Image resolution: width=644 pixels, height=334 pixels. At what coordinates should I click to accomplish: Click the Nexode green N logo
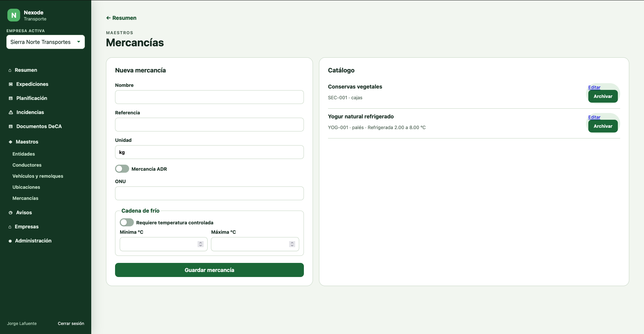[x=14, y=15]
